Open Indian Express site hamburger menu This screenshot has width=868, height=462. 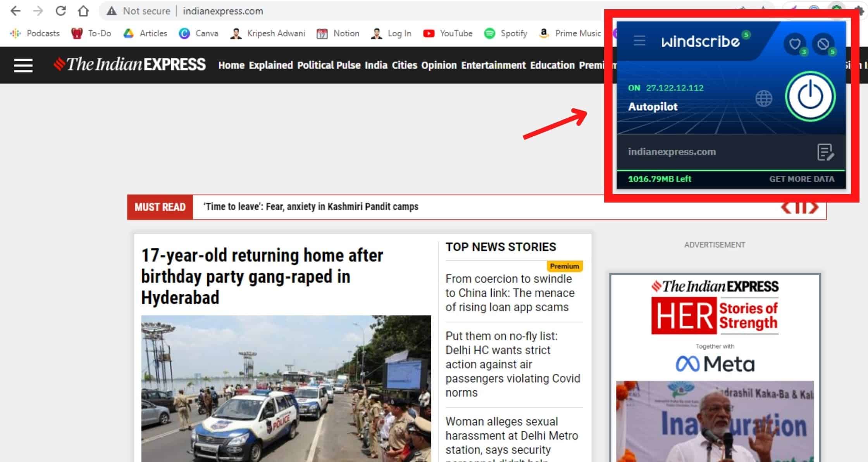click(x=23, y=65)
